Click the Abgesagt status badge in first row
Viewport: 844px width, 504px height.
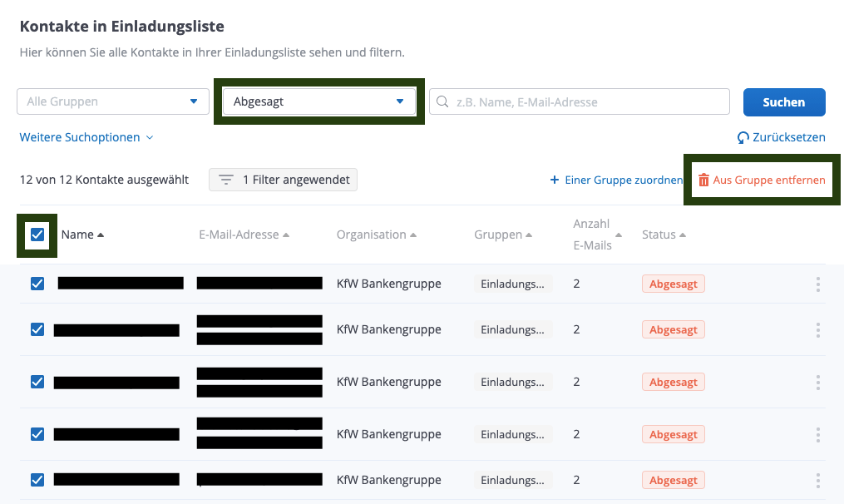point(673,284)
